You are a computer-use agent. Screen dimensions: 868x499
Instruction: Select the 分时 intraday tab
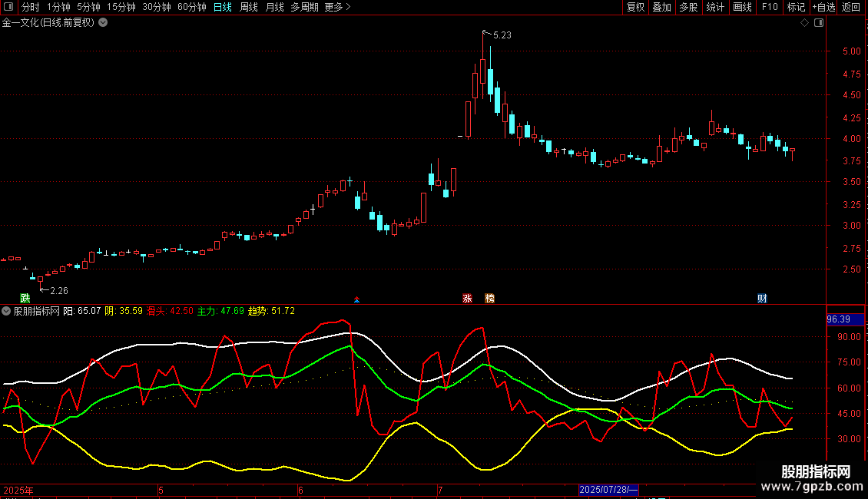click(31, 7)
